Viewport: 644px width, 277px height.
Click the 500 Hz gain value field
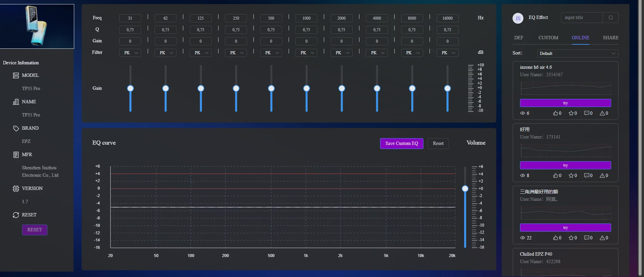coord(271,41)
